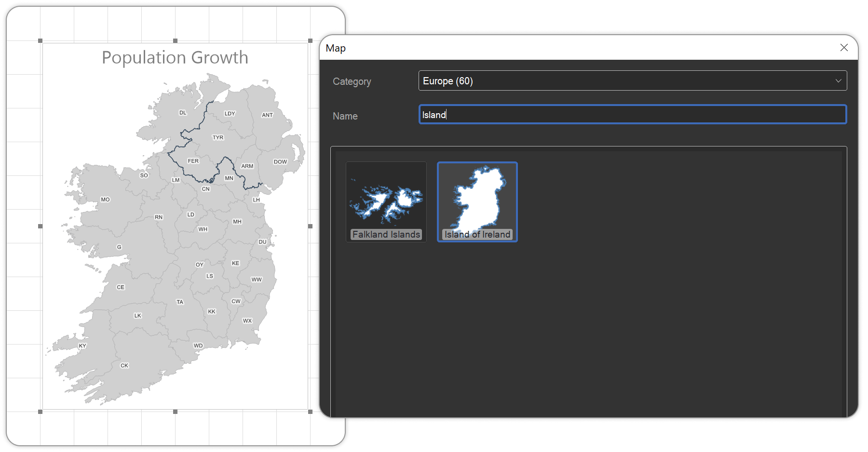
Task: Click the WW county label on map
Action: click(x=257, y=279)
